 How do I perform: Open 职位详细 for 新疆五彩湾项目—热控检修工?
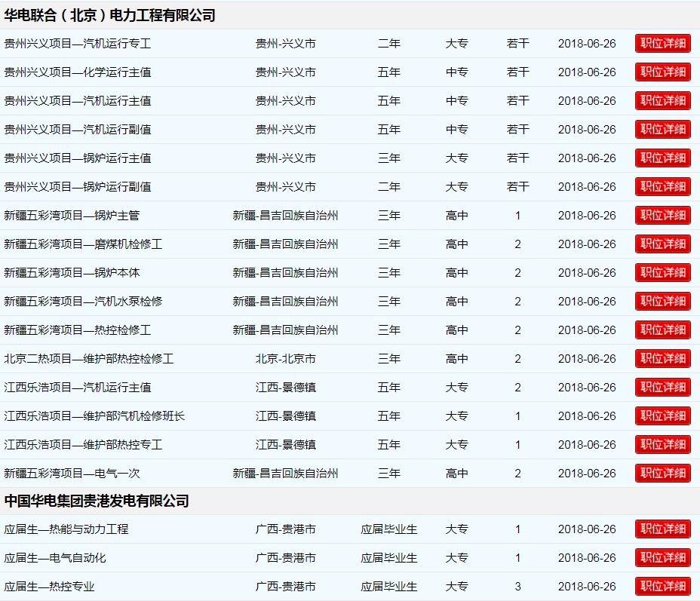[x=663, y=330]
